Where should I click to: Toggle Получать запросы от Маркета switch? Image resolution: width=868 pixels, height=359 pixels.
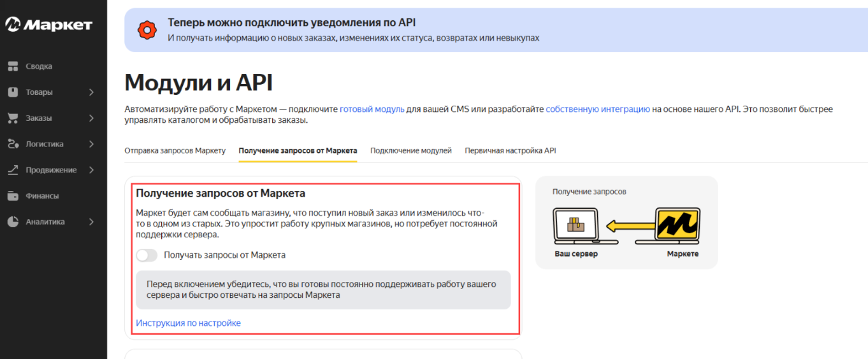pyautogui.click(x=147, y=255)
